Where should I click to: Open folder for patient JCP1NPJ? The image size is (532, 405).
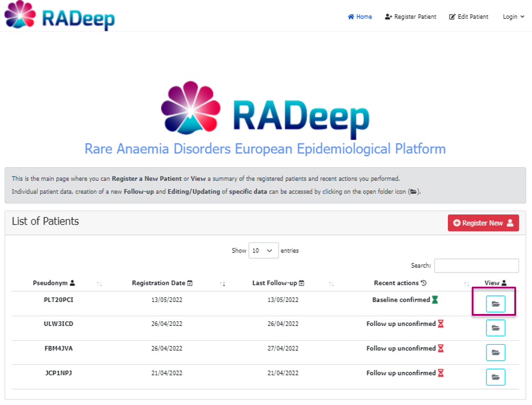pyautogui.click(x=496, y=377)
